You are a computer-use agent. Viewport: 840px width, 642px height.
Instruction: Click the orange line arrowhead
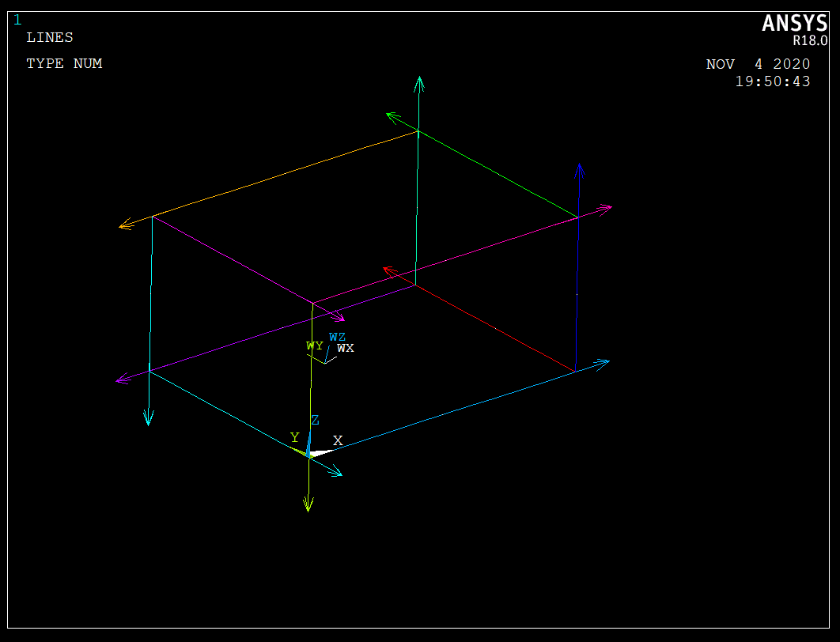coord(124,226)
